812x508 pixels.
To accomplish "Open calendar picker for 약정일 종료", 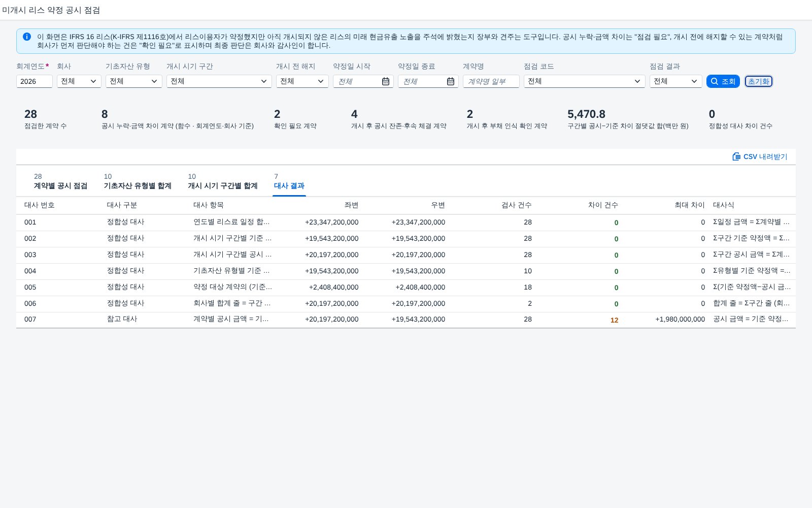I will pos(451,81).
